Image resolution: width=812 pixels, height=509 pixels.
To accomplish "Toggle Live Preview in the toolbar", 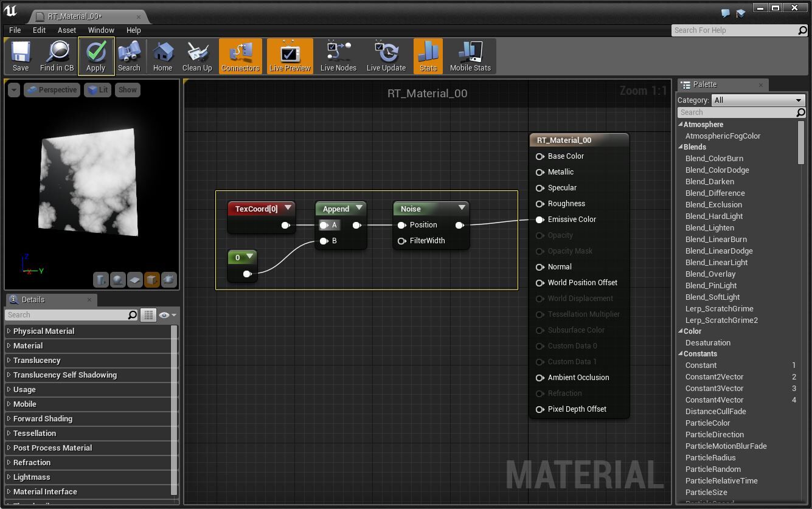I will point(290,55).
